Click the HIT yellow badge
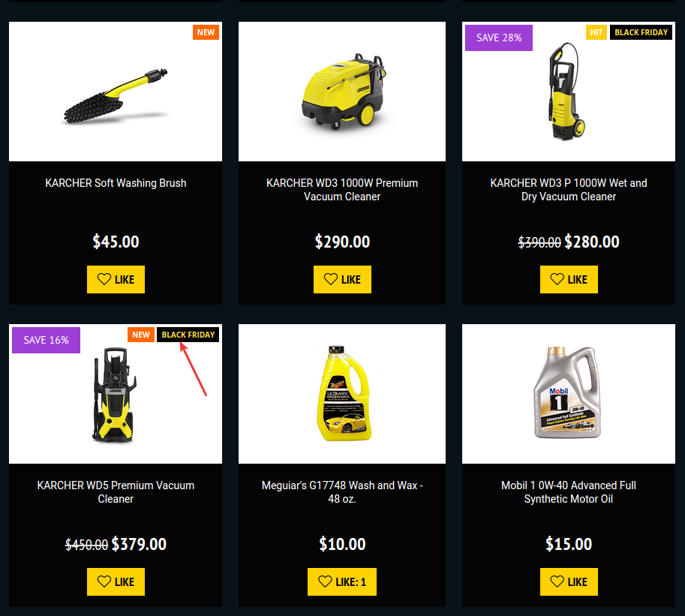This screenshot has height=616, width=685. tap(596, 32)
